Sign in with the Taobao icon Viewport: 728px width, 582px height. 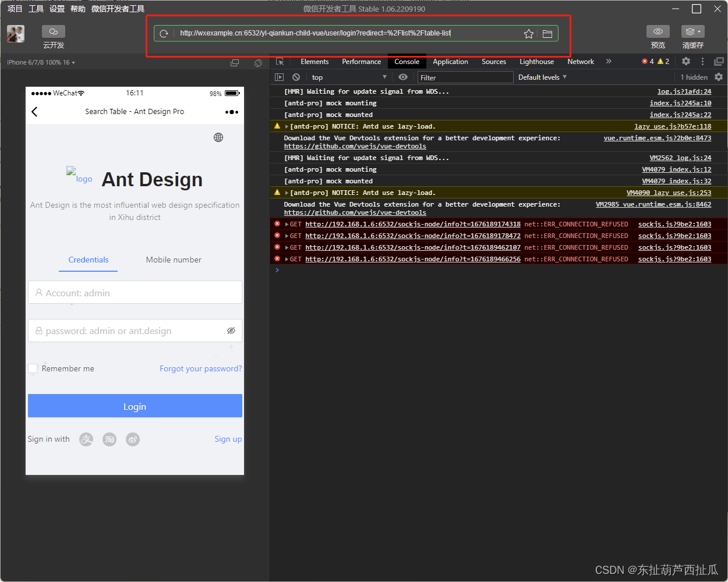click(x=109, y=439)
